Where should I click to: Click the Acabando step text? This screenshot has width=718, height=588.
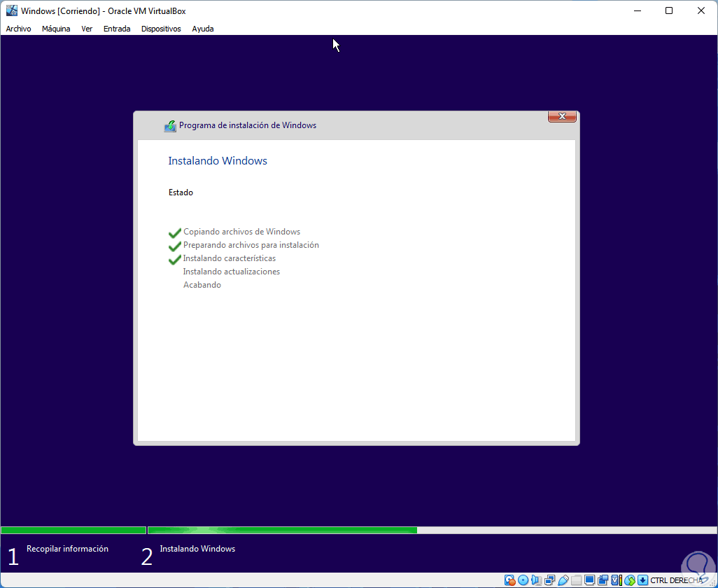[202, 285]
